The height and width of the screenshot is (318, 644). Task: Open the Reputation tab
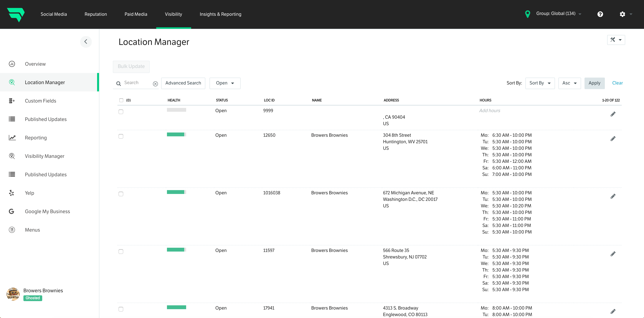pyautogui.click(x=96, y=14)
